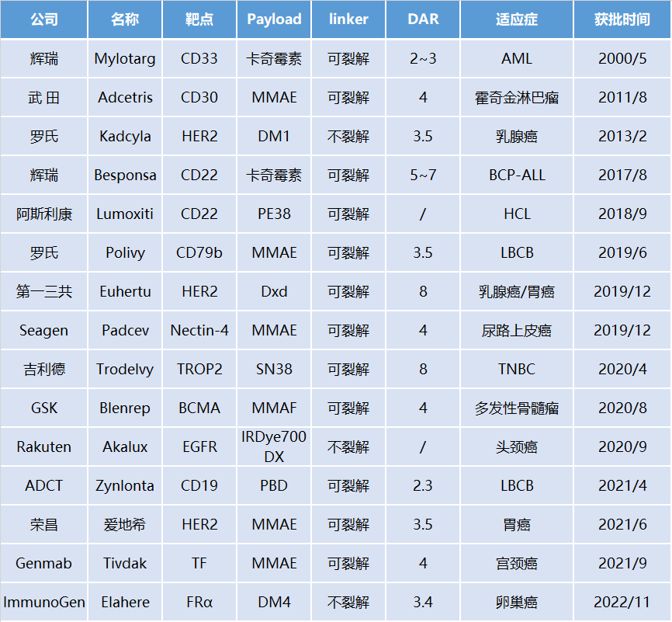Select the Tivdak cell

[x=125, y=563]
